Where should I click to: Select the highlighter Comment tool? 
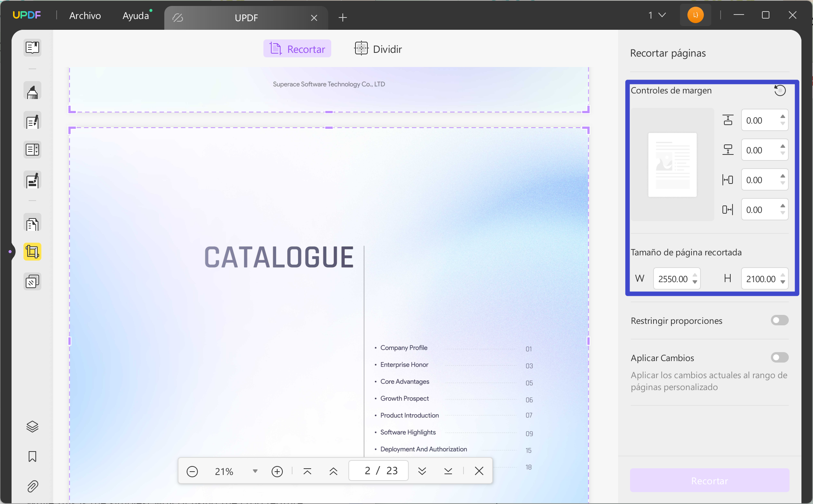pos(32,91)
